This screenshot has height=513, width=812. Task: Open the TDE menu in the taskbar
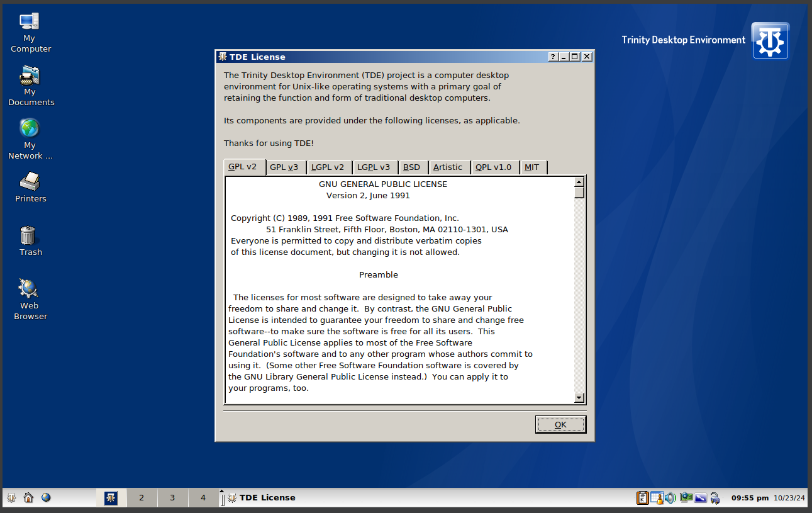[11, 498]
